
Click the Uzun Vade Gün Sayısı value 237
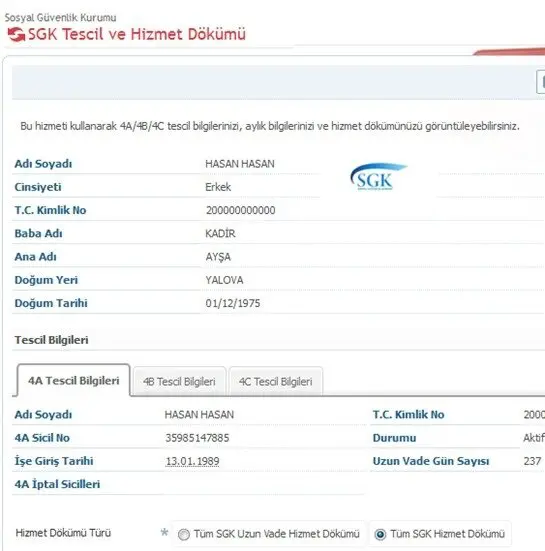coord(532,461)
